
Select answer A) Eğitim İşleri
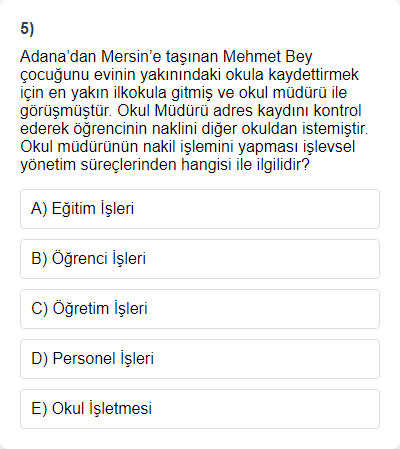tap(200, 209)
